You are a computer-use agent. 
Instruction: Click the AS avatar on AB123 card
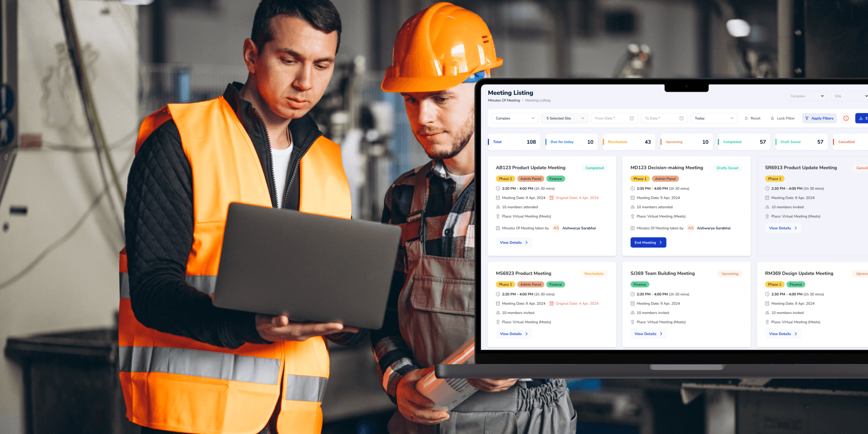[x=556, y=228]
